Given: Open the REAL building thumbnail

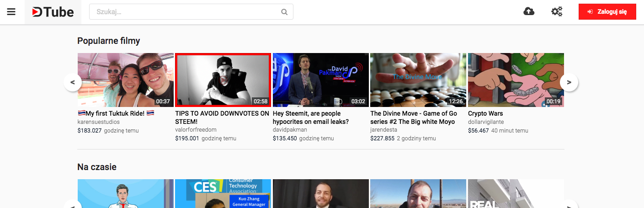Looking at the screenshot, I should pos(516,193).
